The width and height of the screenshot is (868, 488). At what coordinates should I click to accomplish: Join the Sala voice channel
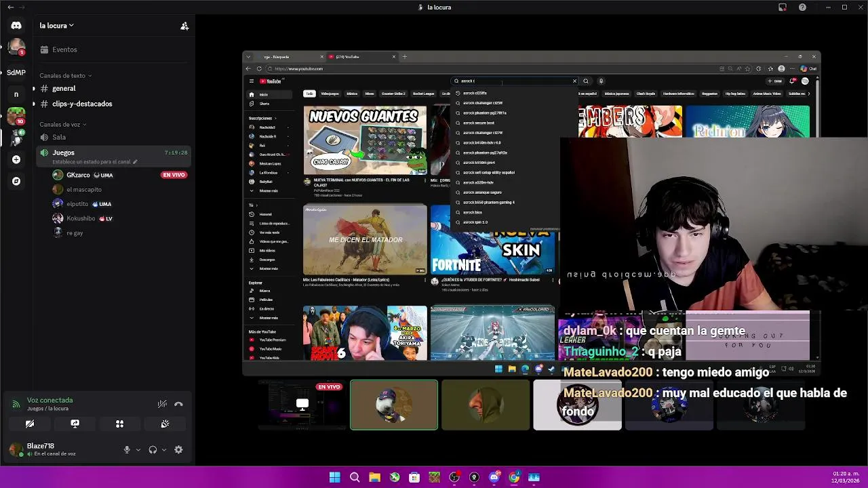[x=114, y=138]
